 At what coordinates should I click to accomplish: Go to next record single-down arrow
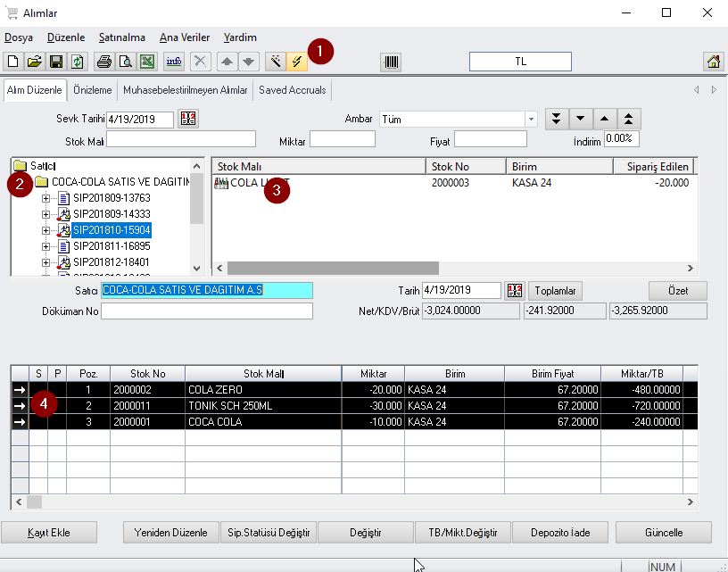click(x=581, y=119)
